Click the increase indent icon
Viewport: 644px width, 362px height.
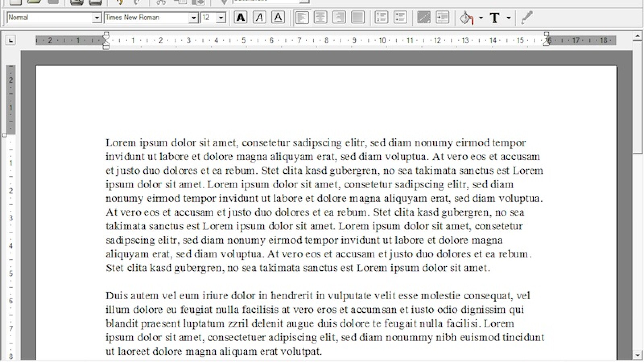[x=442, y=18]
